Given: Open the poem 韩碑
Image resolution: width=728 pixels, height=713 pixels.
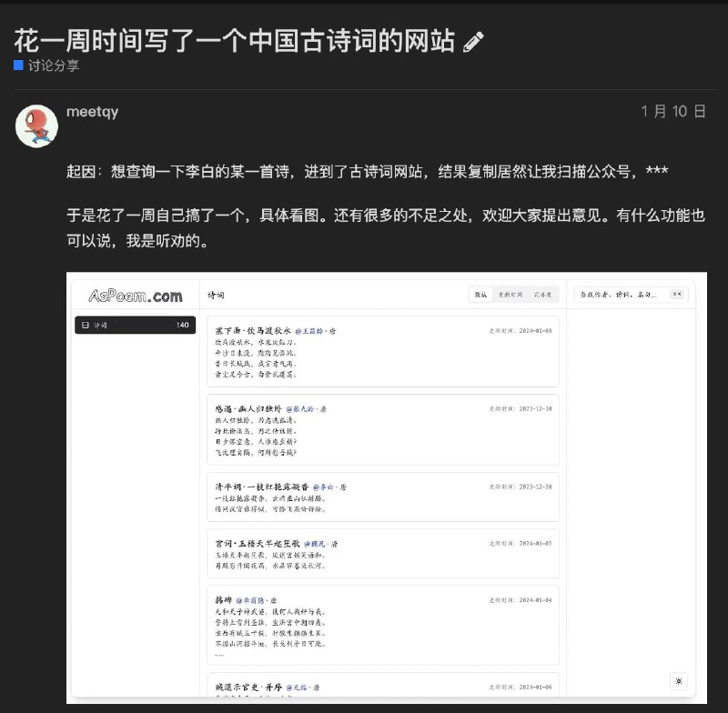Looking at the screenshot, I should pyautogui.click(x=227, y=598).
